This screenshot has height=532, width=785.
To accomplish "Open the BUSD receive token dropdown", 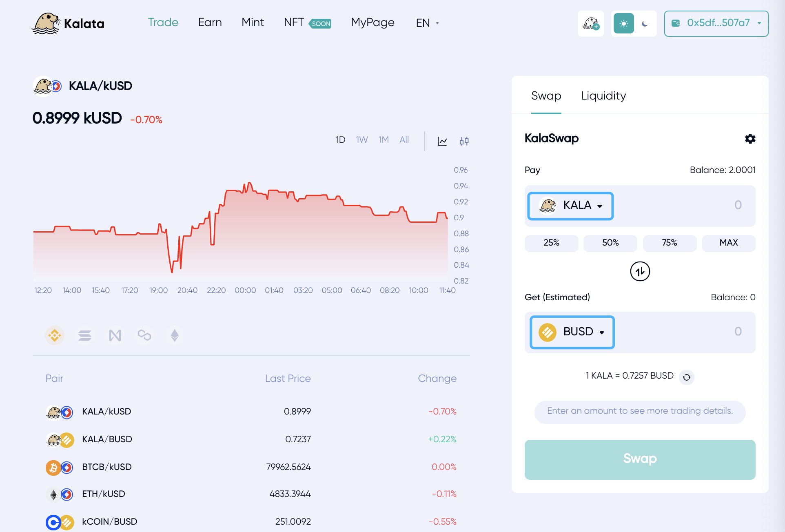I will click(572, 332).
